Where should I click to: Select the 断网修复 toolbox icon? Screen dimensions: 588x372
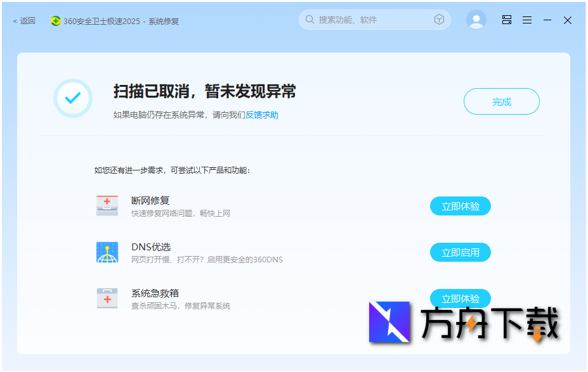(107, 205)
